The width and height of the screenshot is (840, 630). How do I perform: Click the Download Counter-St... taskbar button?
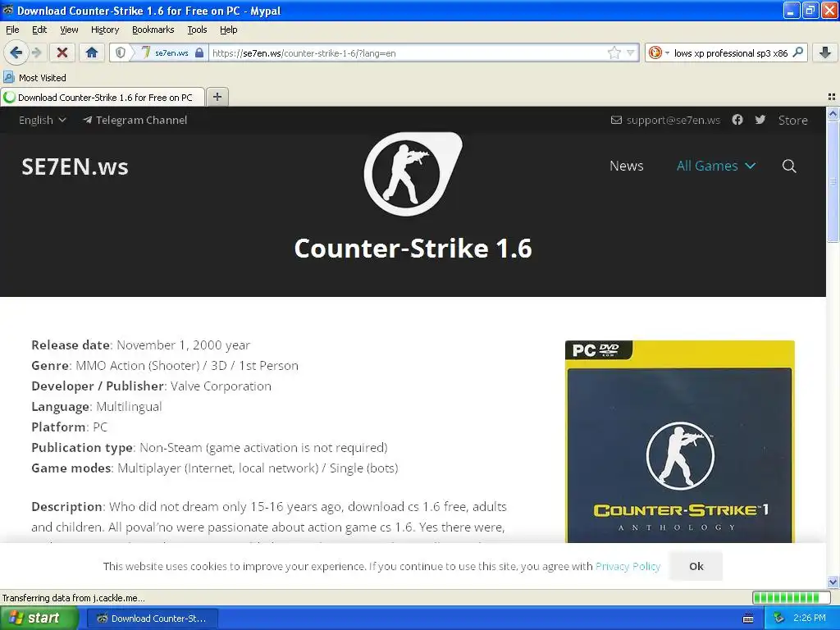tap(152, 619)
